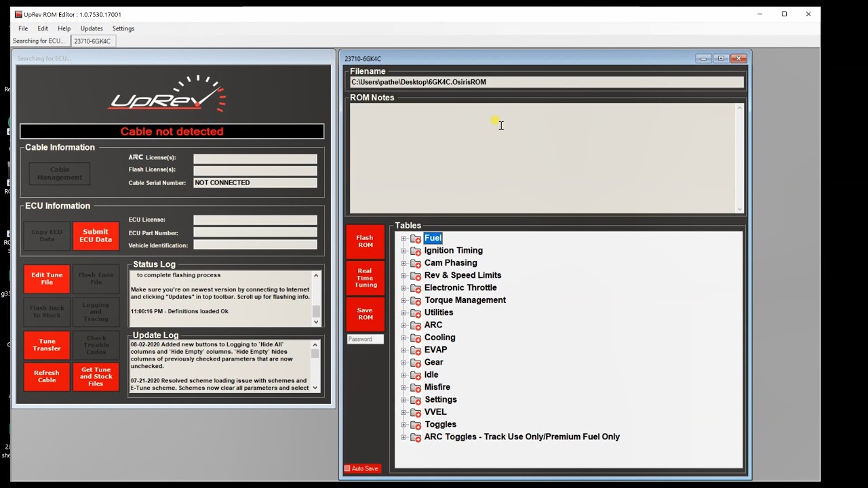Maximize the 23710-6GK4C child window
This screenshot has height=488, width=868.
tap(721, 58)
